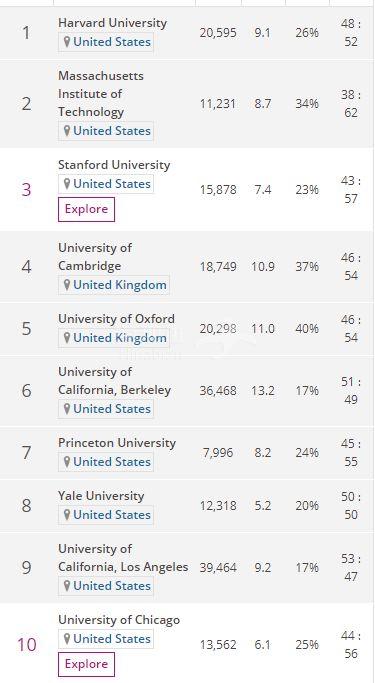Open the Harvard University page
The width and height of the screenshot is (375, 683).
click(112, 23)
